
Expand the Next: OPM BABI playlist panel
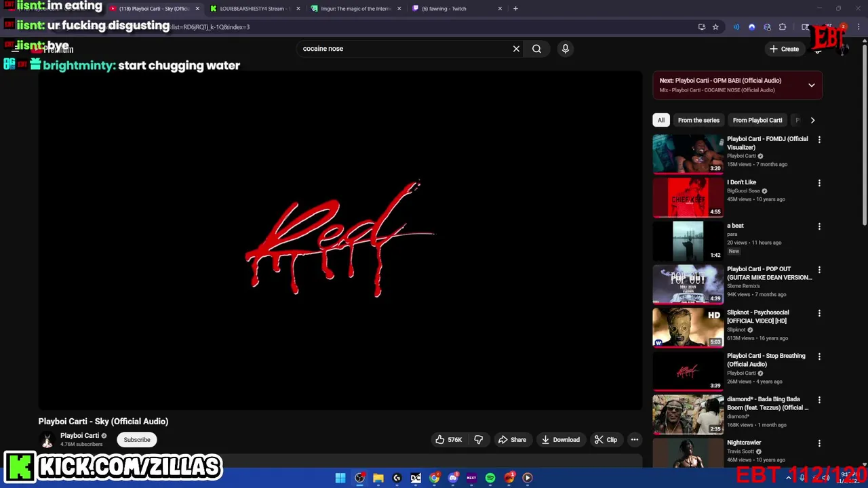tap(811, 85)
